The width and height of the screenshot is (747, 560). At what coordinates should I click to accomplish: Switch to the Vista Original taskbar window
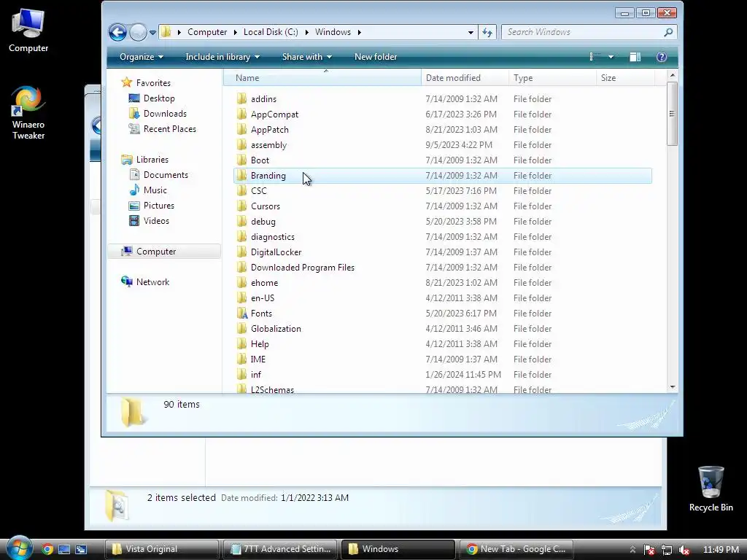pos(161,549)
